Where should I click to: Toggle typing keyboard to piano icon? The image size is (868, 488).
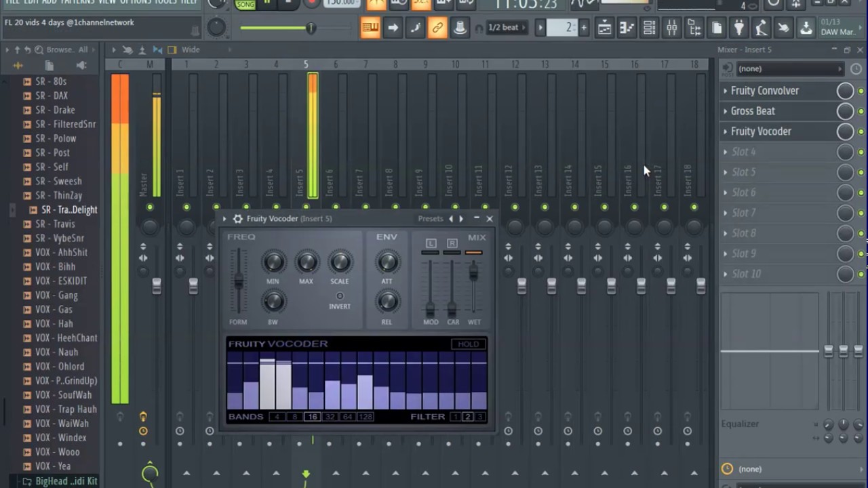[370, 28]
